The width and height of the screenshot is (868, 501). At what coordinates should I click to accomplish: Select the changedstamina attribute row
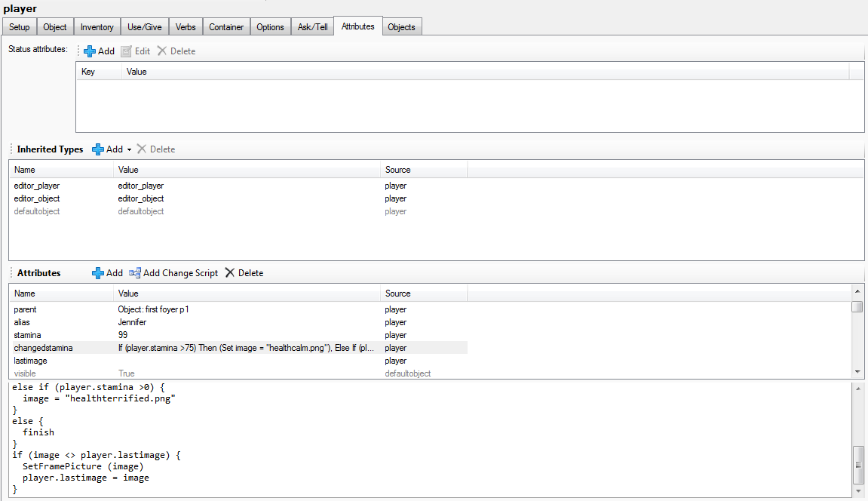[44, 348]
